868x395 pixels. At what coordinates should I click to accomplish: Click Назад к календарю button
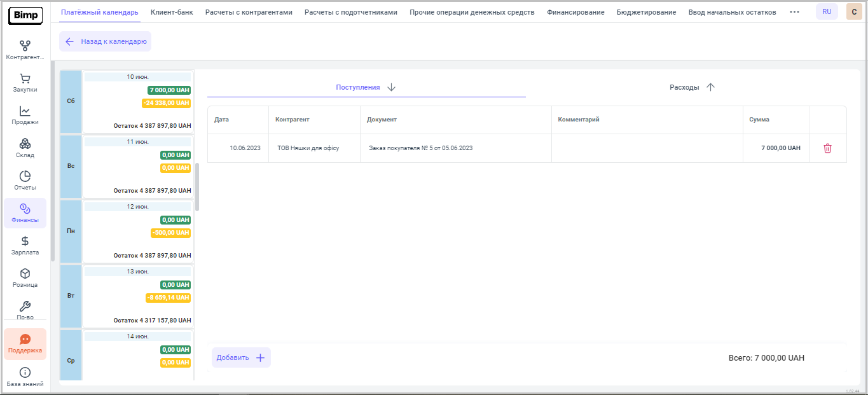[106, 41]
